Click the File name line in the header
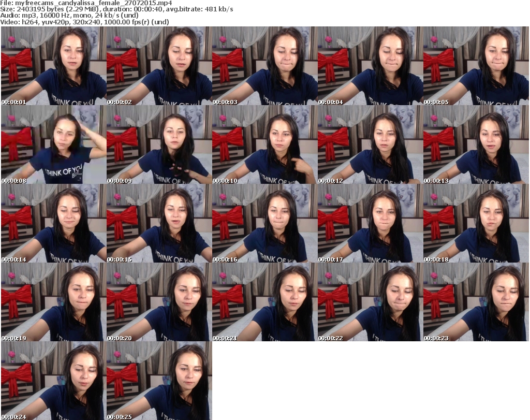The height and width of the screenshot is (420, 530). (86, 3)
